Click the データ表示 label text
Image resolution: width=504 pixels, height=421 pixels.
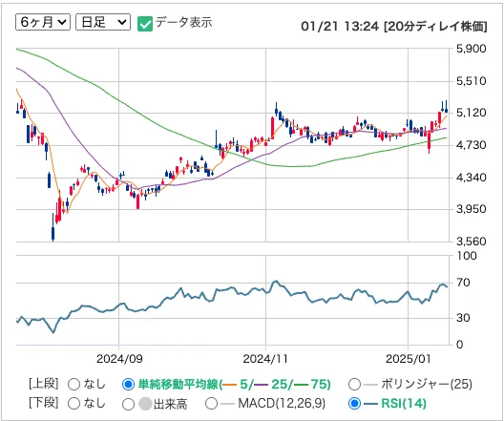click(x=184, y=22)
